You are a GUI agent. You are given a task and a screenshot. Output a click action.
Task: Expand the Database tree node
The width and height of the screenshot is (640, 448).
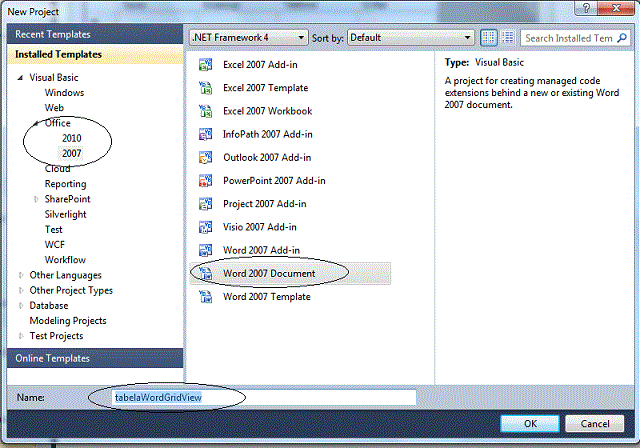pos(21,306)
